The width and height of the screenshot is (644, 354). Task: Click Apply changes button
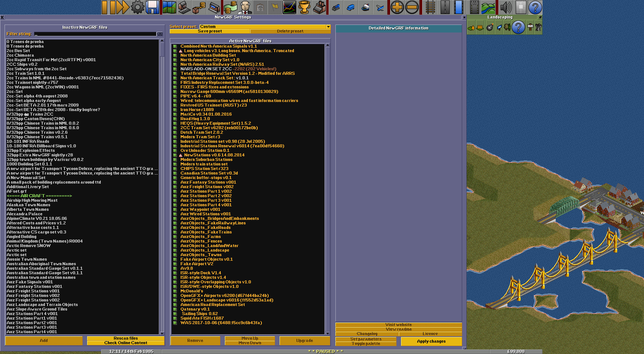[431, 341]
